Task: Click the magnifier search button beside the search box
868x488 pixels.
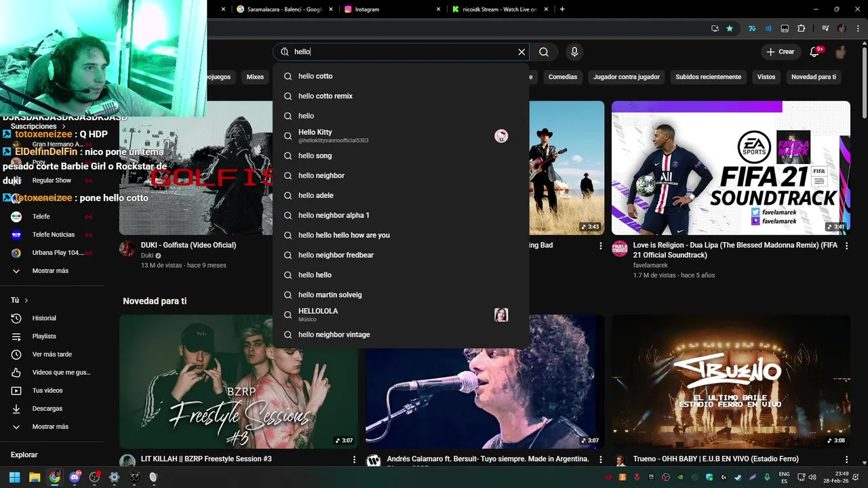Action: click(544, 52)
